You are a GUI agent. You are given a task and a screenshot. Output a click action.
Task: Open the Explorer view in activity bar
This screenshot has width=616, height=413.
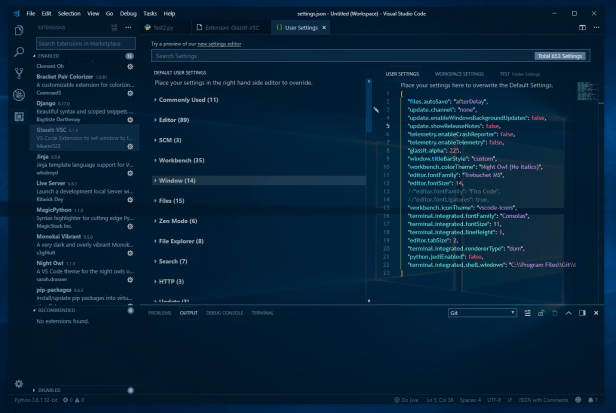click(18, 30)
